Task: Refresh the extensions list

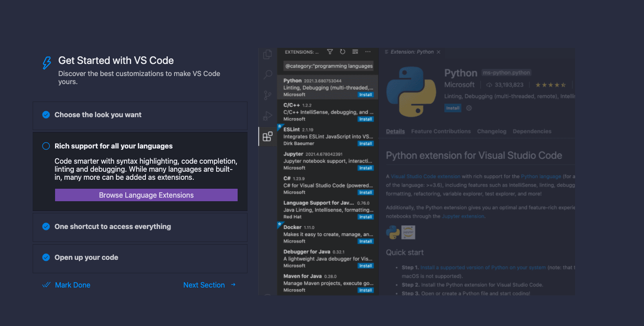Action: click(x=342, y=51)
